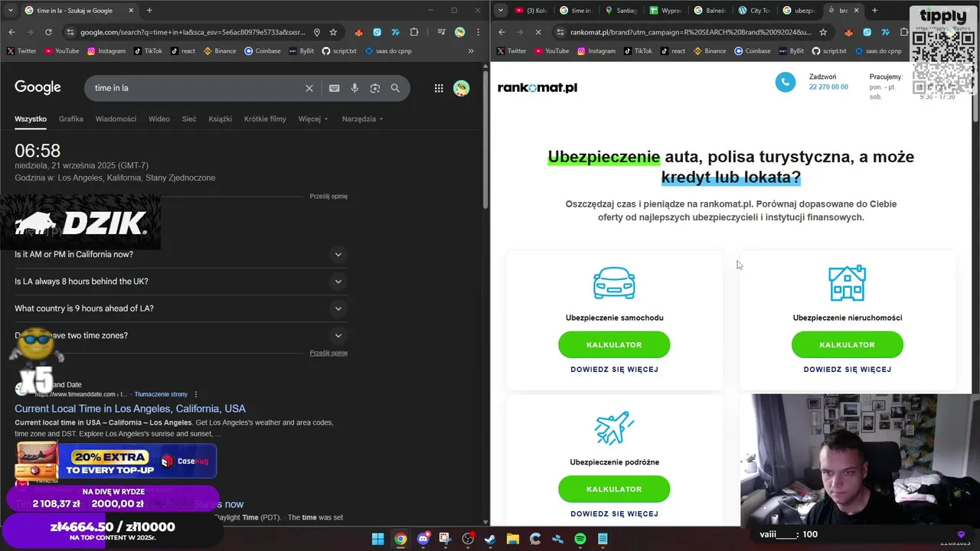Screen dimensions: 980x551
Task: Open the script.txt bookmark in the left window
Action: point(339,51)
